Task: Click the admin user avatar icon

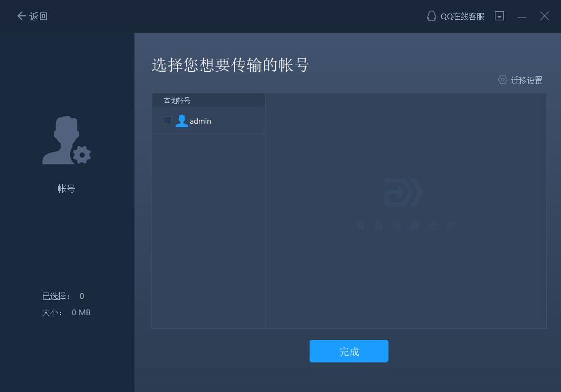Action: (181, 120)
